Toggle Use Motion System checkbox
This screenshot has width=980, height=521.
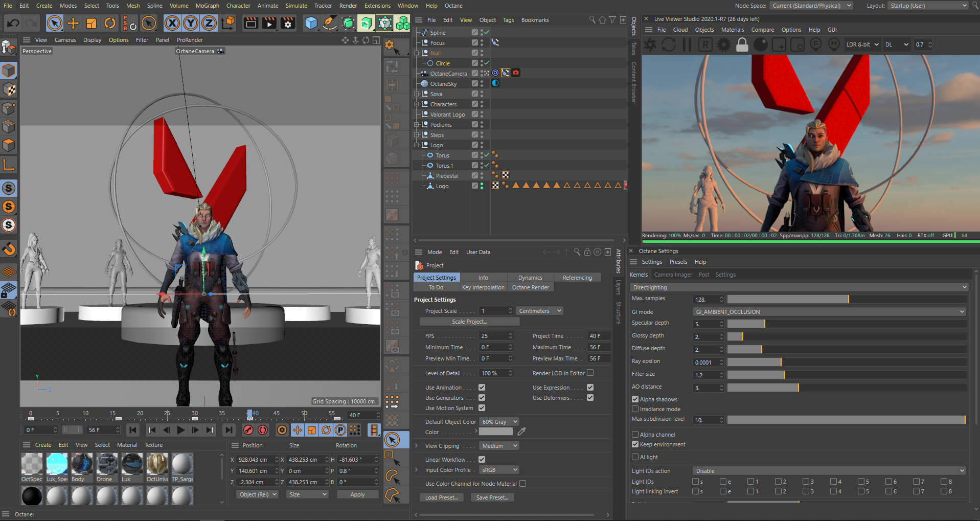(x=482, y=408)
